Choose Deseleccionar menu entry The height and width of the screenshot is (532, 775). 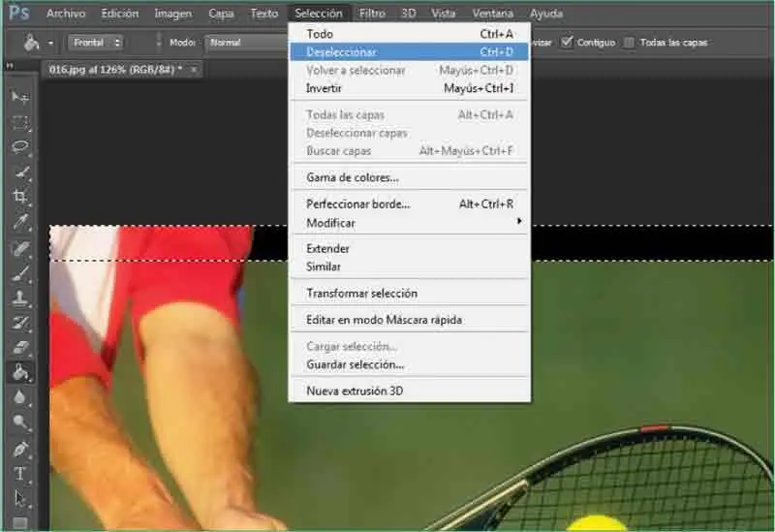(x=410, y=52)
